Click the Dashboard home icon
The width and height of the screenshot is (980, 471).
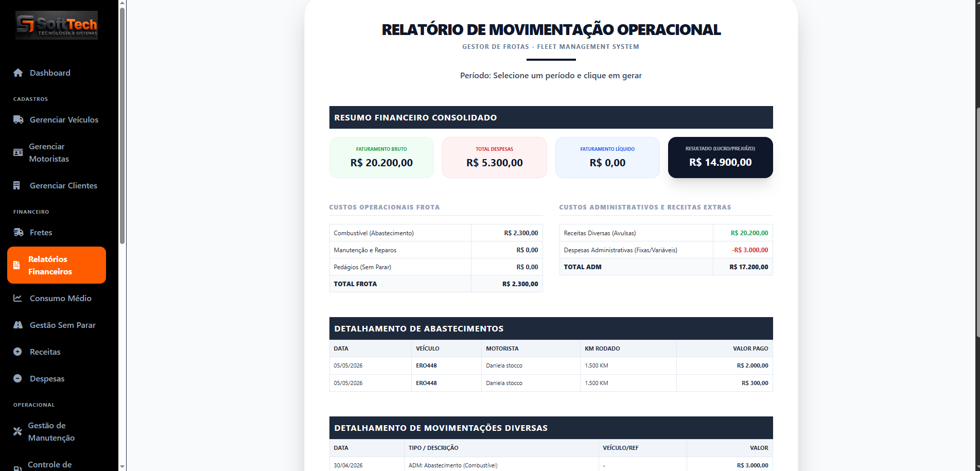18,73
